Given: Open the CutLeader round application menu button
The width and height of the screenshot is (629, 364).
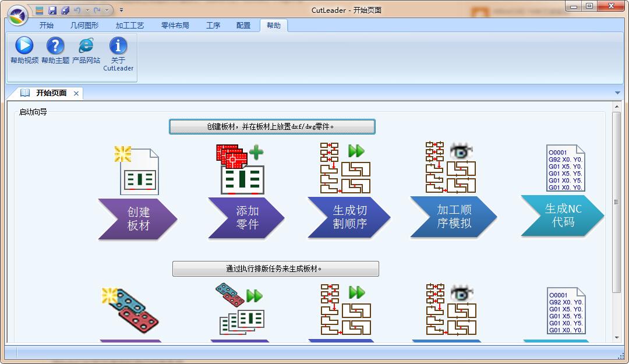Looking at the screenshot, I should pos(17,16).
